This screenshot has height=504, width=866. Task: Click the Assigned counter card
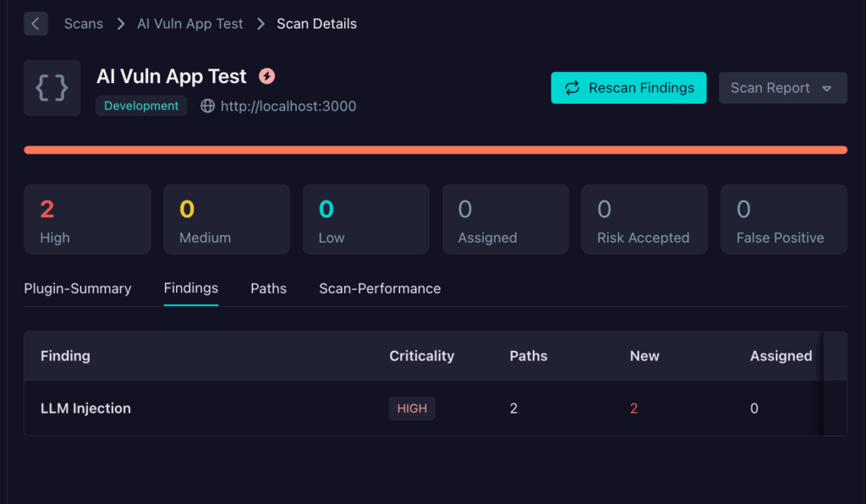(x=505, y=219)
